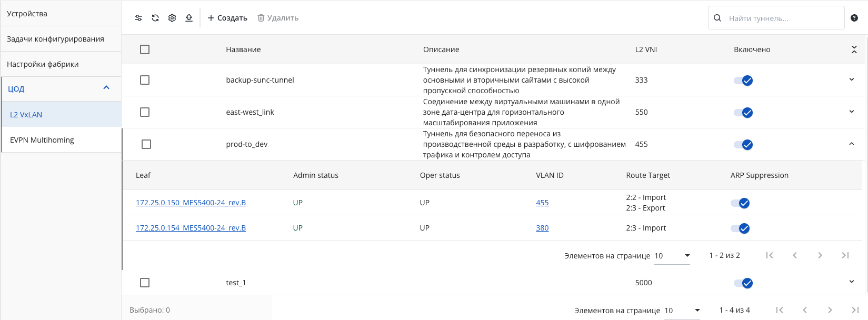Open table settings gear icon
868x320 pixels.
tap(172, 18)
